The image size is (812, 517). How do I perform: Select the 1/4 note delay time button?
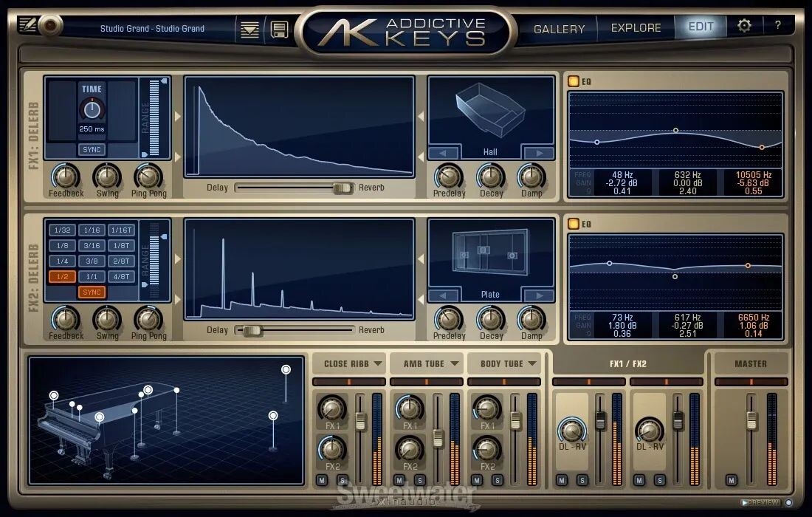coord(61,261)
